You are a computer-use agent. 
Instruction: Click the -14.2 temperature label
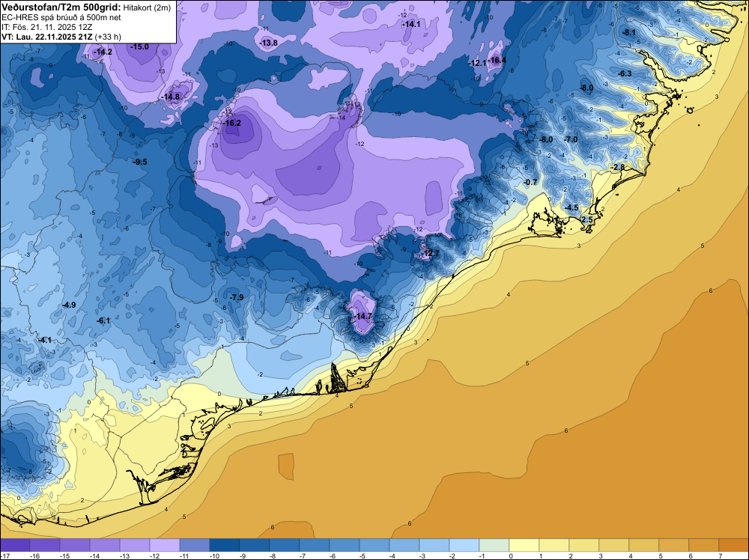103,52
